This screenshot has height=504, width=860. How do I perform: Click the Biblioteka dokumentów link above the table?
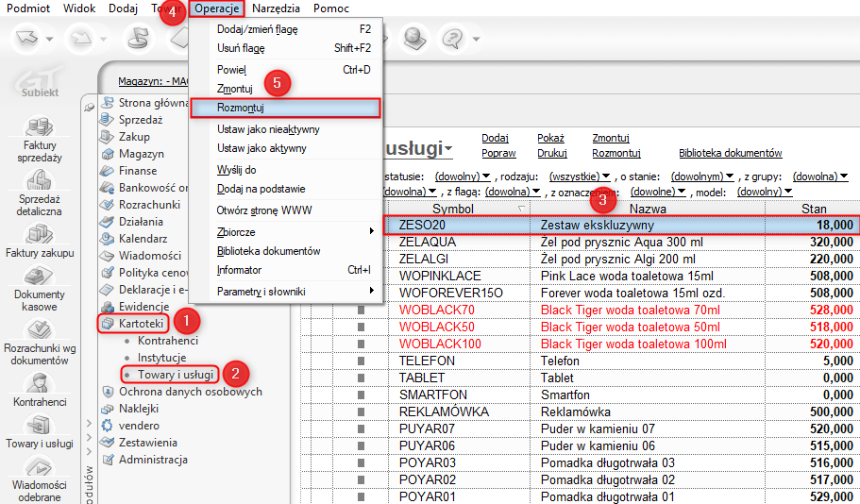730,153
